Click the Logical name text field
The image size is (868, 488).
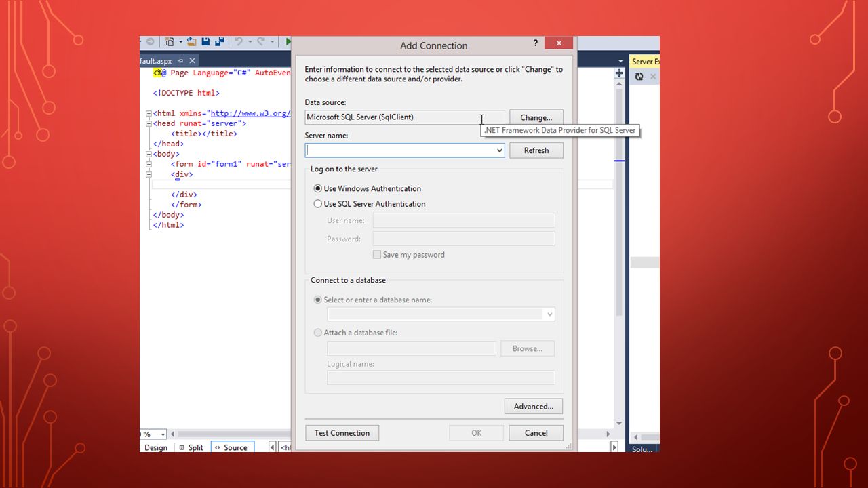click(441, 378)
